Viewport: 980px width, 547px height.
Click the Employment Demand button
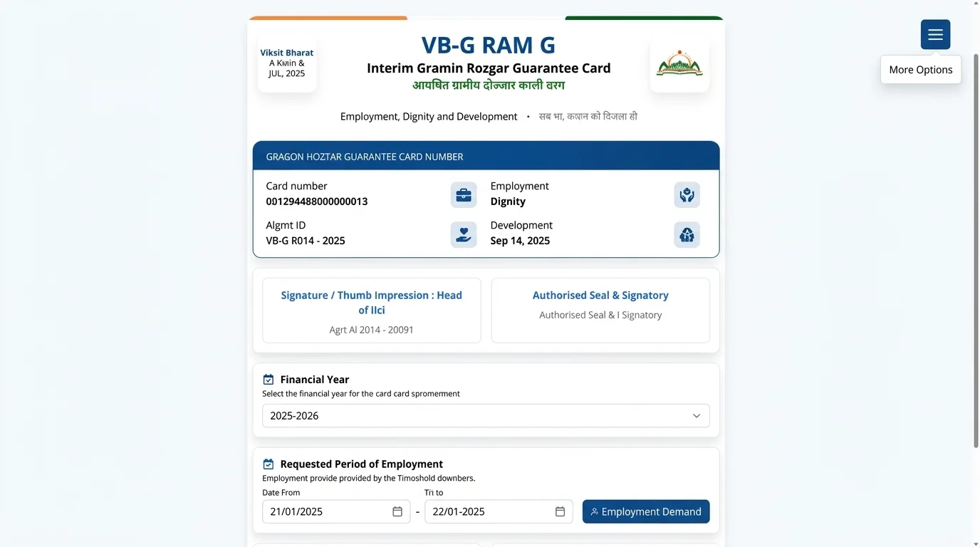[x=646, y=511]
